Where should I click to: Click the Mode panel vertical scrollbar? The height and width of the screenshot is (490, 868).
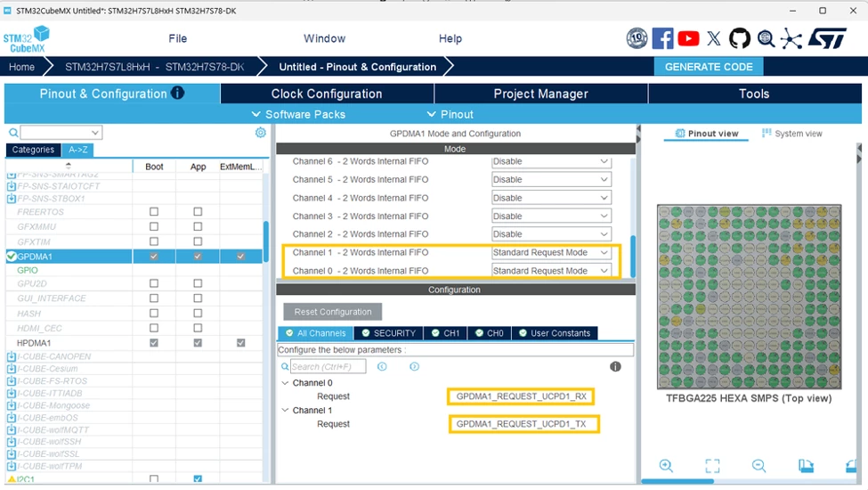pos(633,257)
